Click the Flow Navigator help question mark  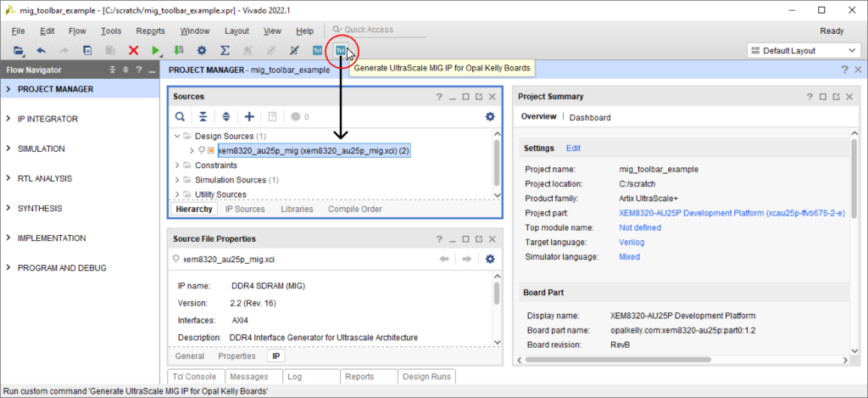pyautogui.click(x=138, y=70)
